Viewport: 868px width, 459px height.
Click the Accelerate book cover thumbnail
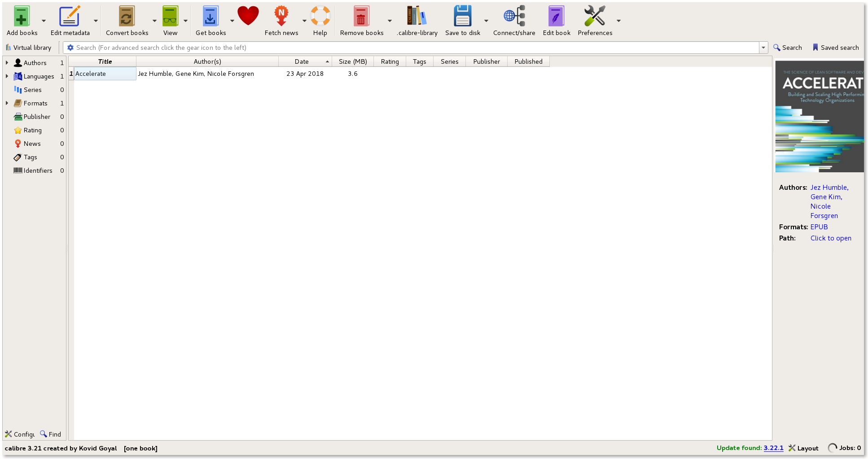coord(820,116)
